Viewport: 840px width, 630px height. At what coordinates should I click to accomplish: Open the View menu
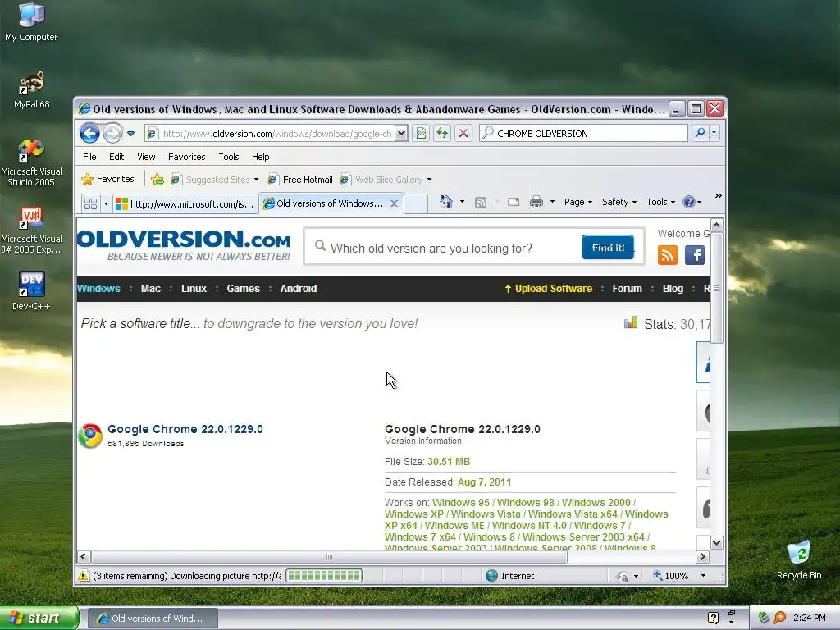click(x=146, y=157)
